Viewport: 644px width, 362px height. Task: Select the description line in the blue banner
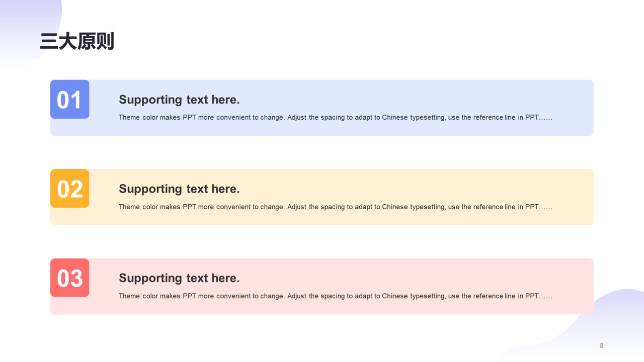click(335, 118)
